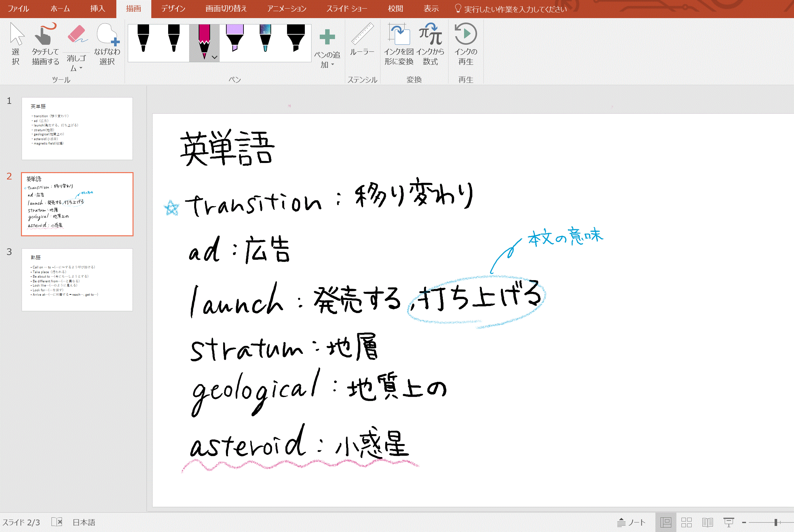This screenshot has width=794, height=532.
Task: Select the 熟語 slide thumbnail
Action: pos(77,279)
